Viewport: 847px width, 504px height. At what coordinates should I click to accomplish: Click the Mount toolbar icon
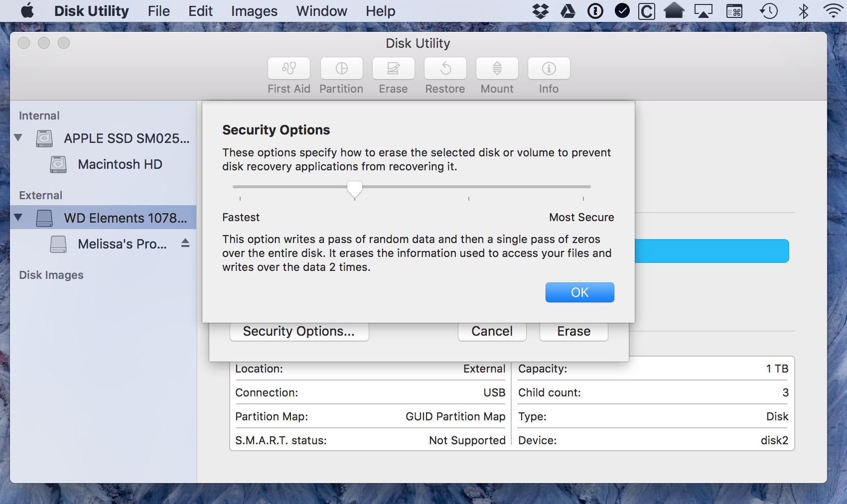pyautogui.click(x=497, y=68)
